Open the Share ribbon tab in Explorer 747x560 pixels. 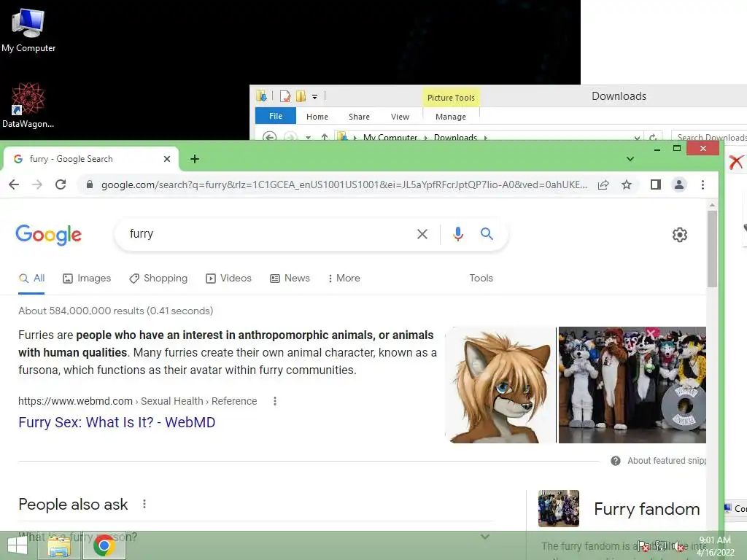point(359,117)
